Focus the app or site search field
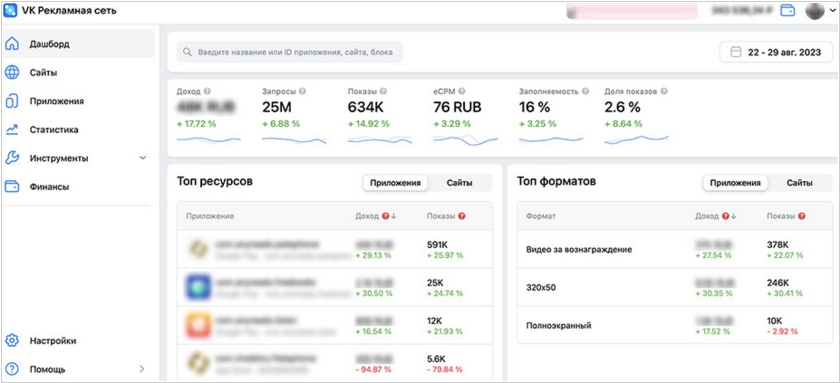The width and height of the screenshot is (840, 383). [x=289, y=52]
